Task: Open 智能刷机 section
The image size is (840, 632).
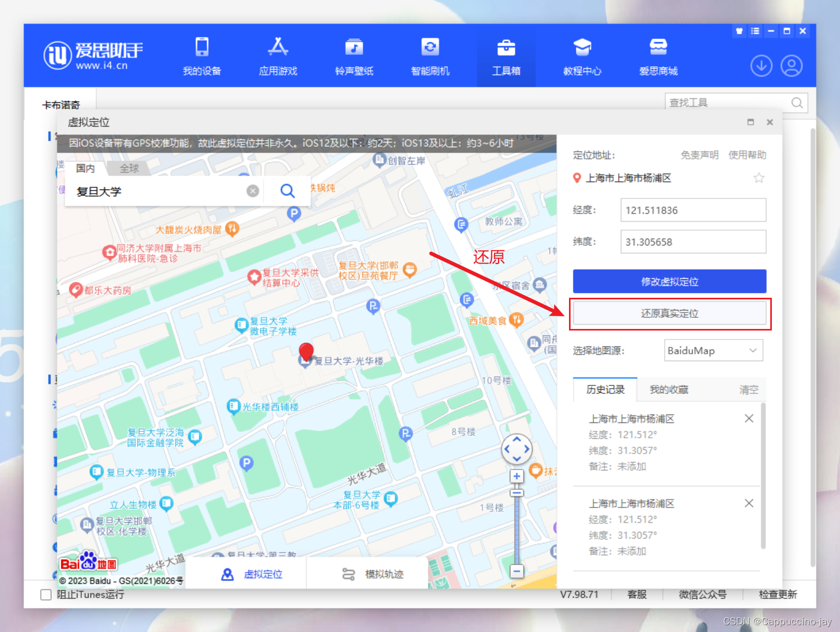Action: pos(430,56)
